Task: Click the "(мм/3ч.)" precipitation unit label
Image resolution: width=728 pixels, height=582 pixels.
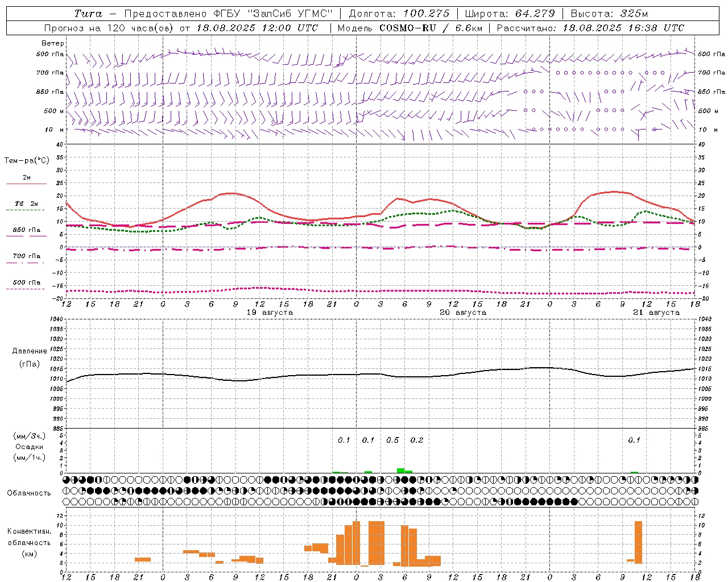Action: coord(30,436)
